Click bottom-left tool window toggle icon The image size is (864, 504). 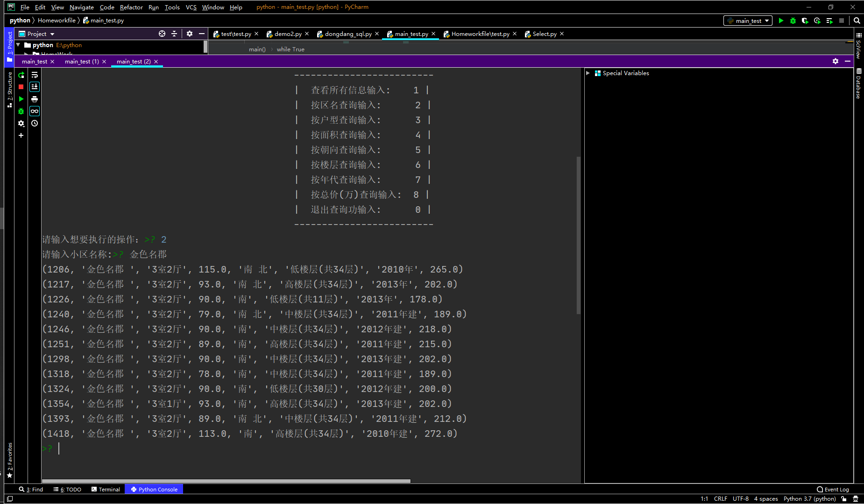point(9,498)
